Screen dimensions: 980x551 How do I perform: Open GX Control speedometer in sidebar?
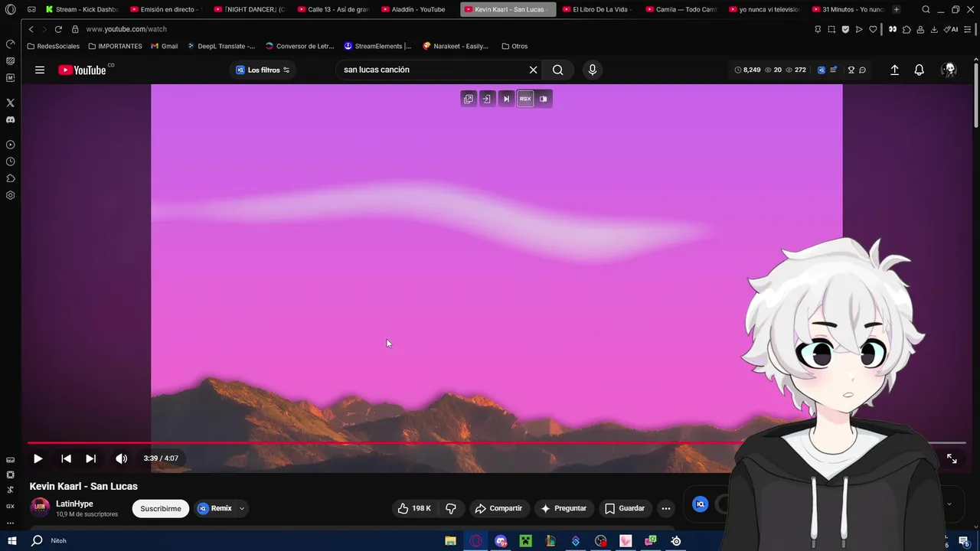tap(10, 44)
